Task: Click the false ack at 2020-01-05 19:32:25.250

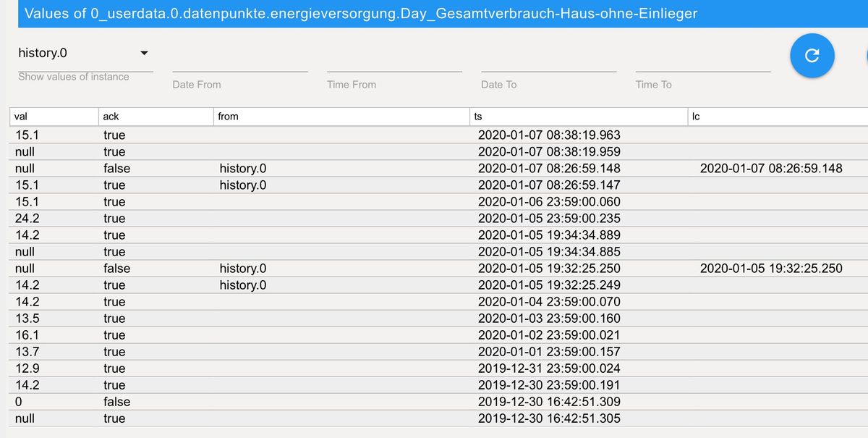Action: [116, 269]
